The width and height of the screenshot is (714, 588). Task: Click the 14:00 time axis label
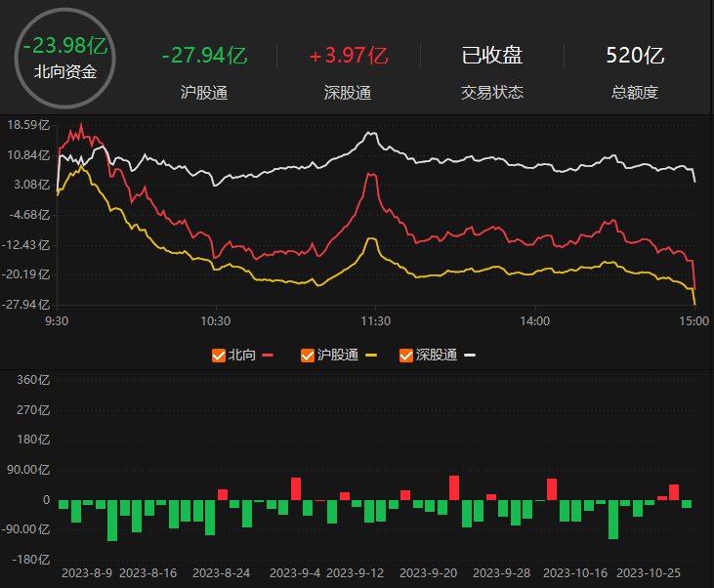pos(535,320)
